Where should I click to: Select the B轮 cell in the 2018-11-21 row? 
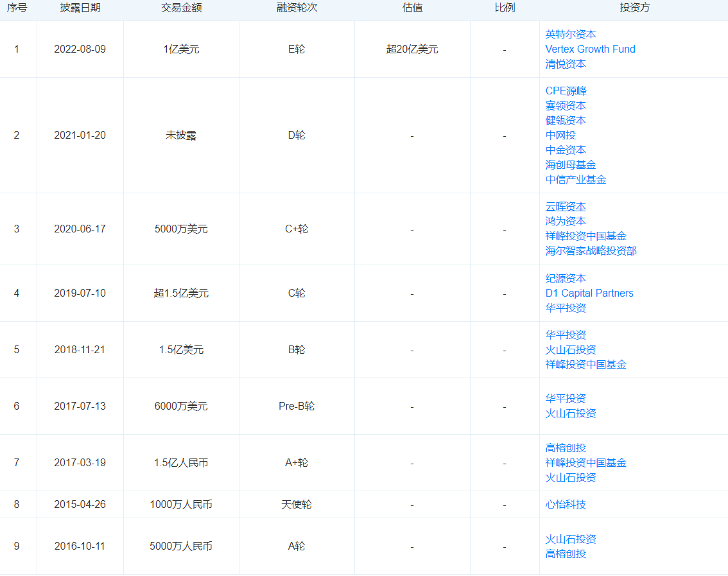pyautogui.click(x=297, y=350)
